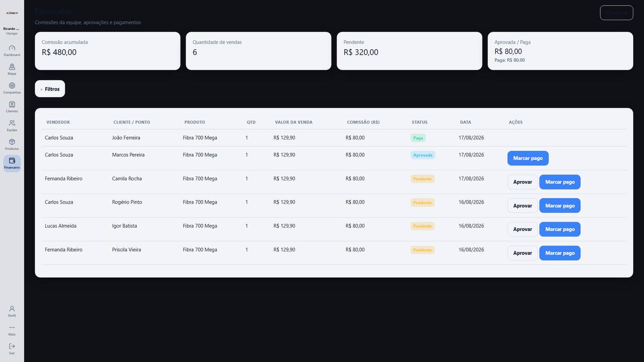This screenshot has height=362, width=644.
Task: Click the Paga status badge
Action: coord(418,138)
